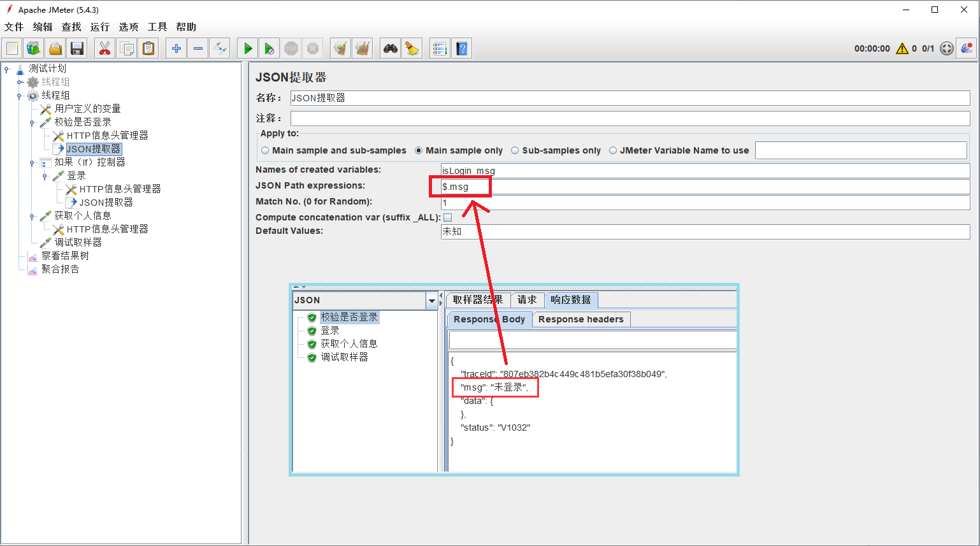Expand the greyed-out 线程组 node
980x546 pixels.
pyautogui.click(x=20, y=82)
